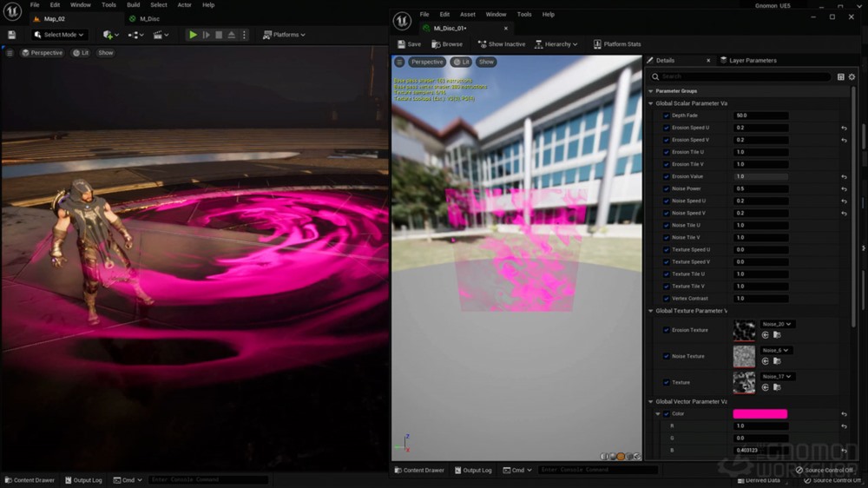The image size is (868, 488).
Task: Open the Noise_20 texture asset dropdown
Action: [776, 324]
